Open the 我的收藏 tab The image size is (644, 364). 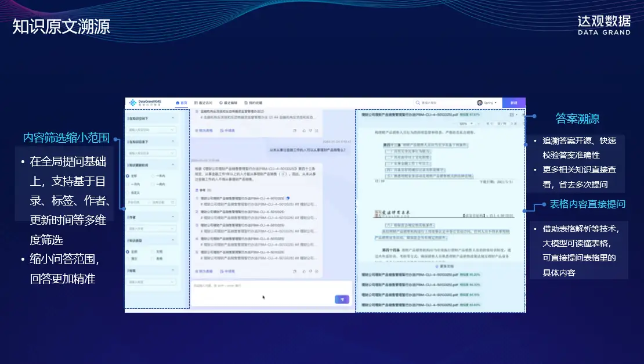tap(252, 103)
